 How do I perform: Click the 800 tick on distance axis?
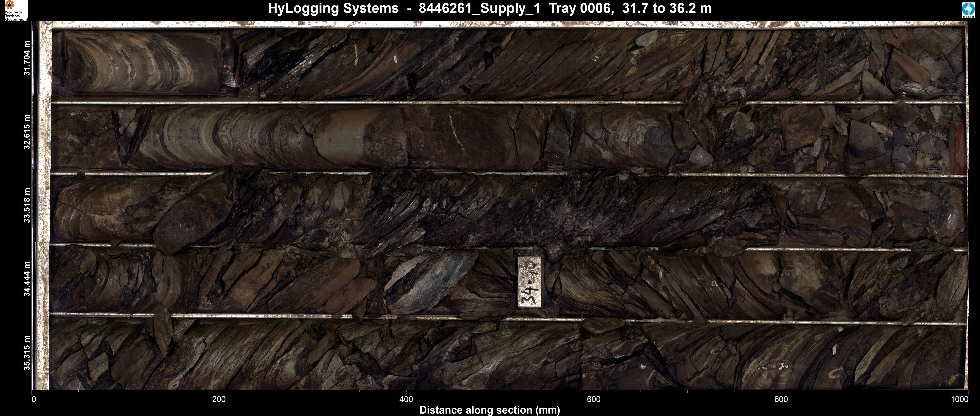pyautogui.click(x=781, y=399)
